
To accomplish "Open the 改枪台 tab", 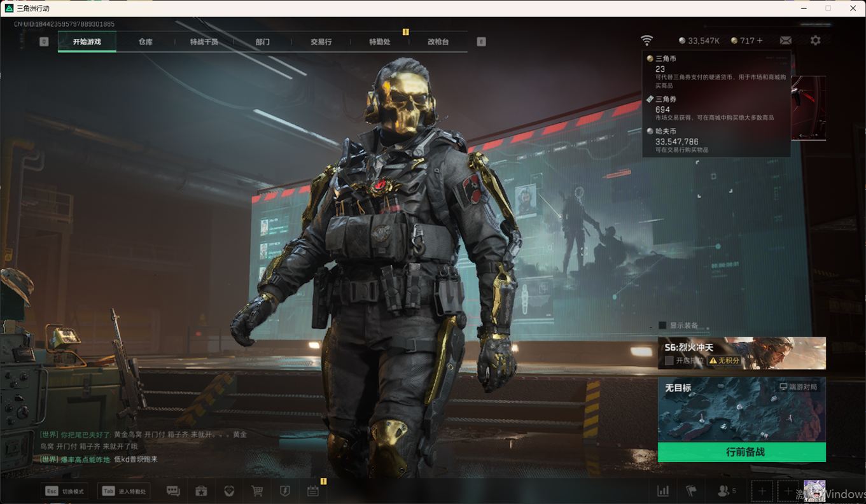I will 438,41.
